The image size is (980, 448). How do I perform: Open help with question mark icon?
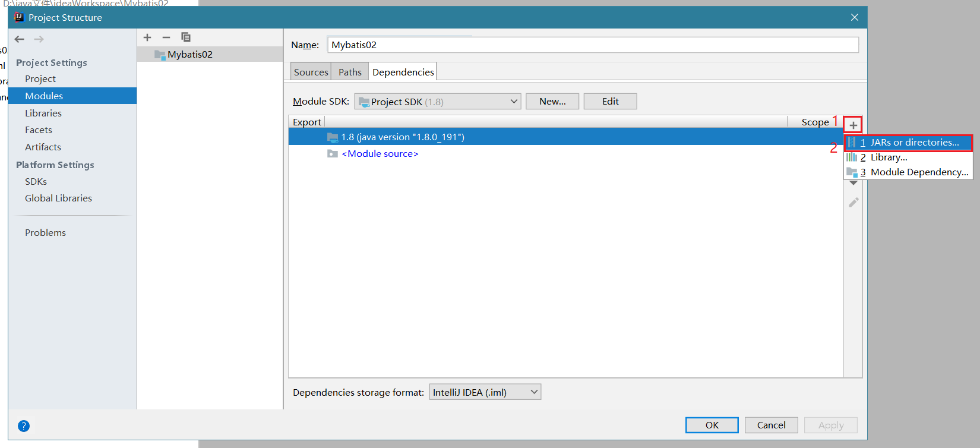pos(24,426)
